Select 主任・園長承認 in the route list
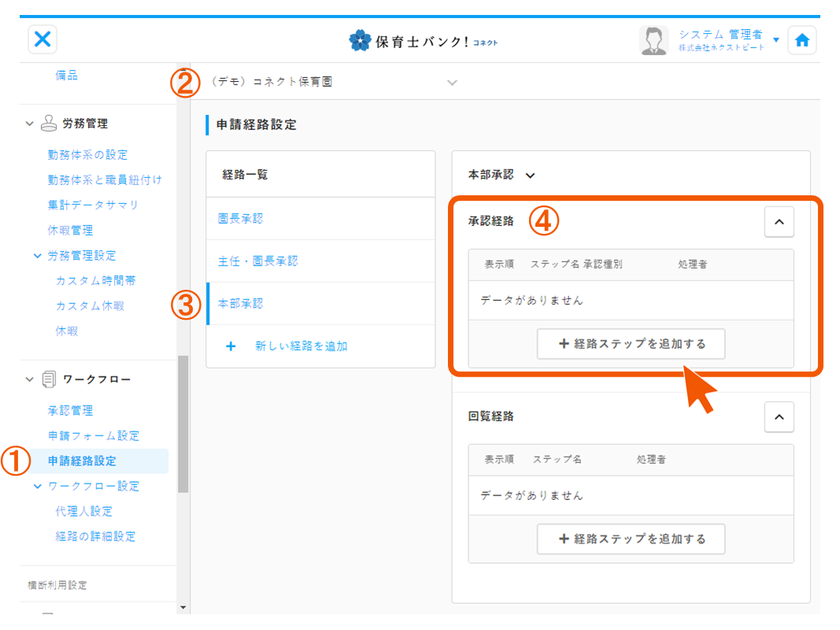840x630 pixels. point(257,261)
